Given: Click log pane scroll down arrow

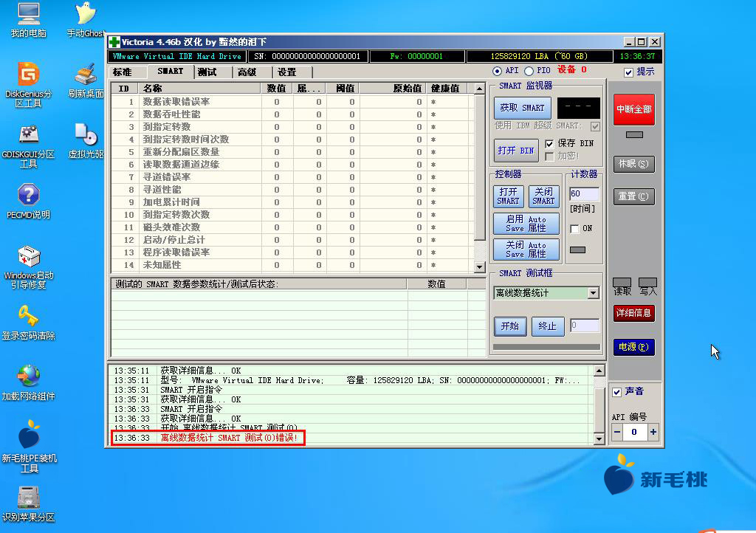Looking at the screenshot, I should click(599, 439).
